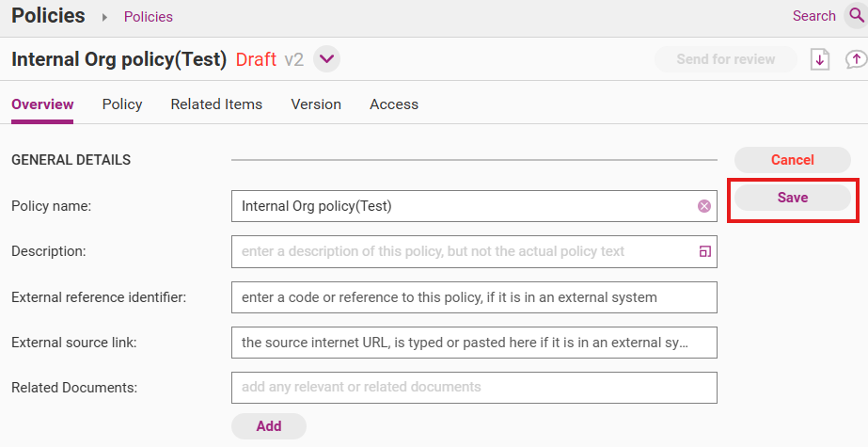Click inside the Policy name text field
868x447 pixels.
click(461, 206)
